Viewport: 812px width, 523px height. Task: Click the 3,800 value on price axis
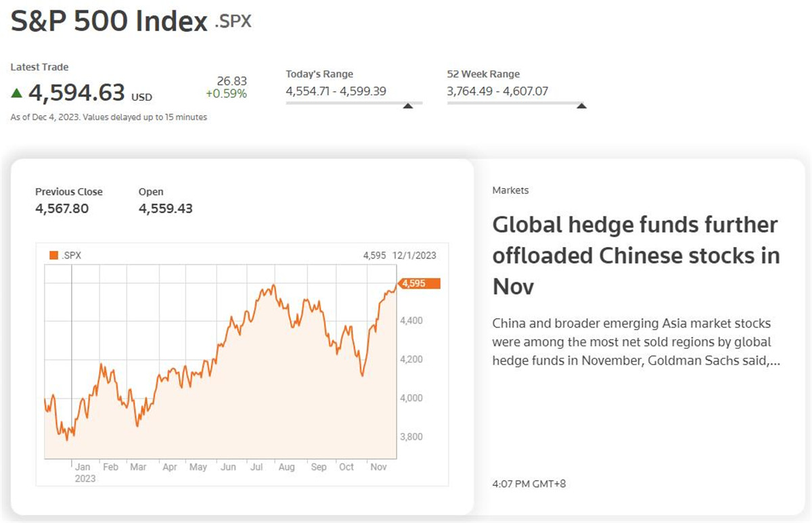(x=412, y=437)
